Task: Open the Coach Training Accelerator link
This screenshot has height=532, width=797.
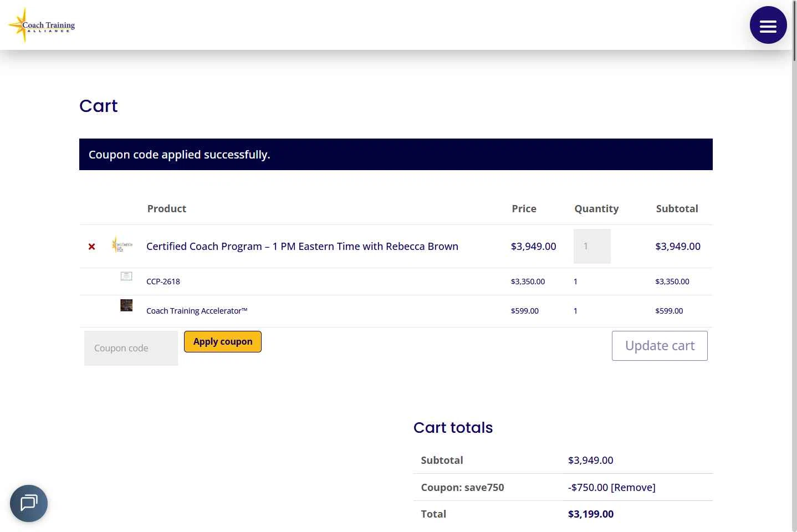Action: pyautogui.click(x=197, y=311)
